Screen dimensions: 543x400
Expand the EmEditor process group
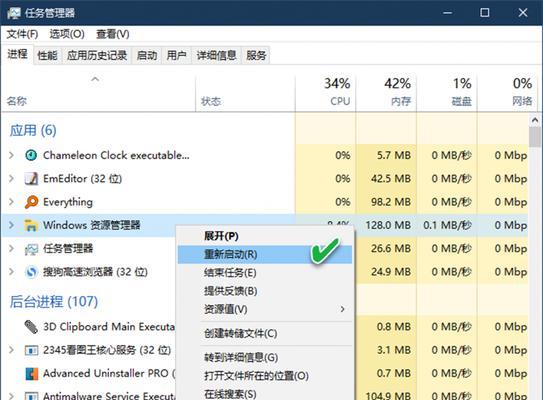point(11,179)
